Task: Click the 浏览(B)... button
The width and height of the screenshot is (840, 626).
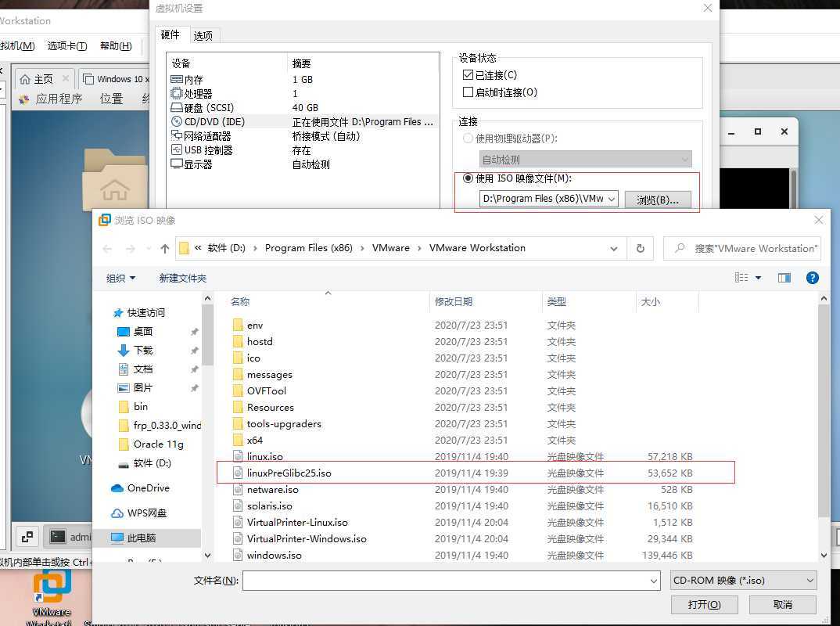Action: click(657, 200)
